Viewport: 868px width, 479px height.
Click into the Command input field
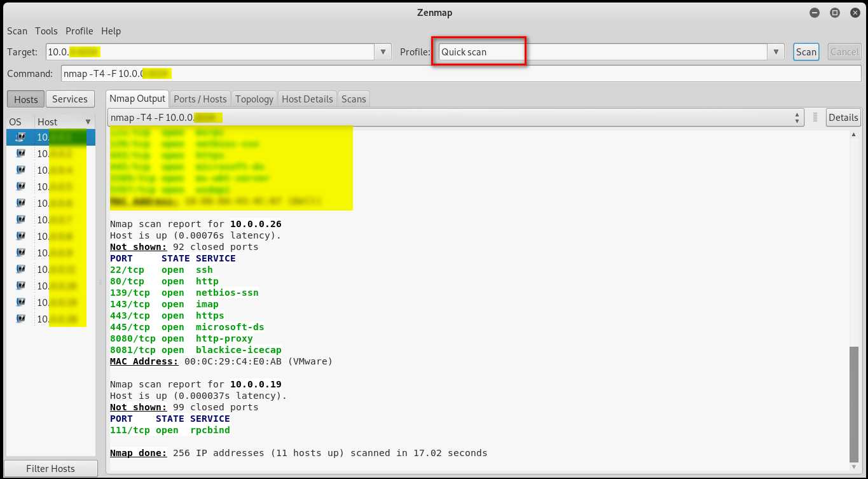click(x=461, y=74)
